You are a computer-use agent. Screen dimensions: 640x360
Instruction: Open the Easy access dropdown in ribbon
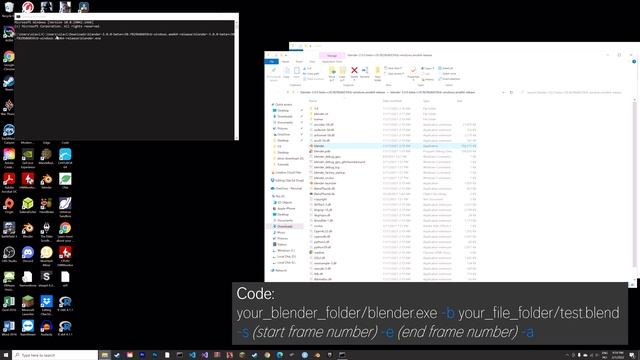(x=395, y=73)
